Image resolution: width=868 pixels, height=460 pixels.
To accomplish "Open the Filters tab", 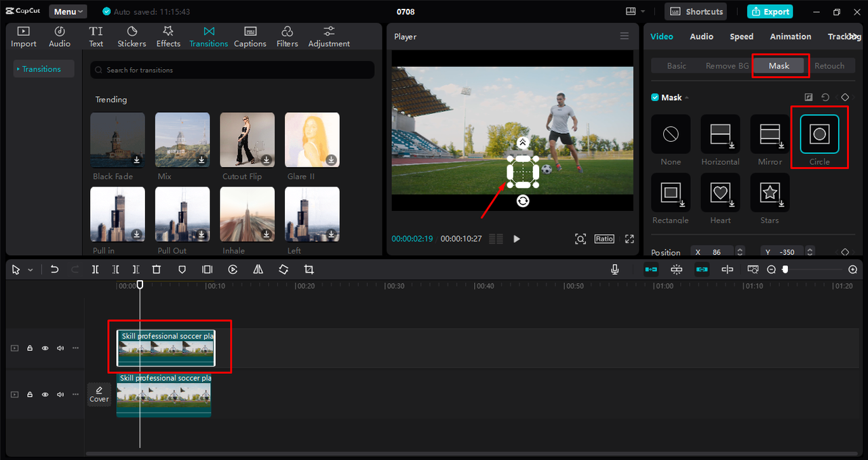I will (x=287, y=37).
